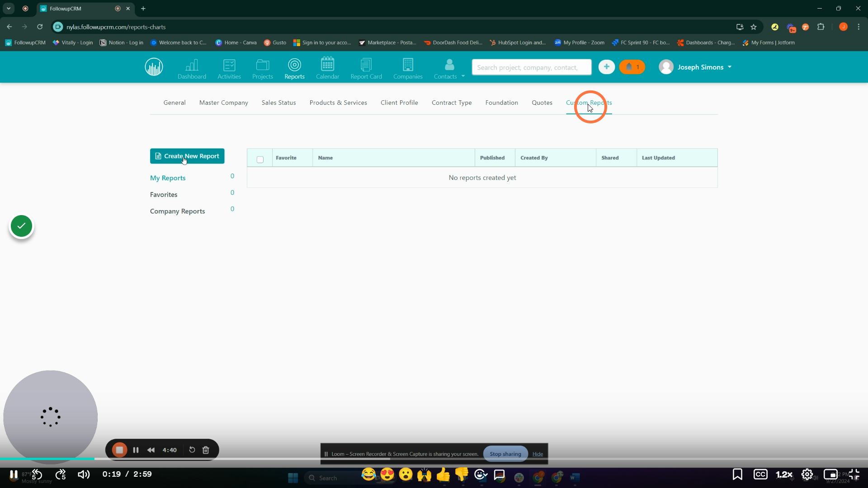The height and width of the screenshot is (488, 868).
Task: Switch to the Sales Status tab
Action: pos(278,103)
